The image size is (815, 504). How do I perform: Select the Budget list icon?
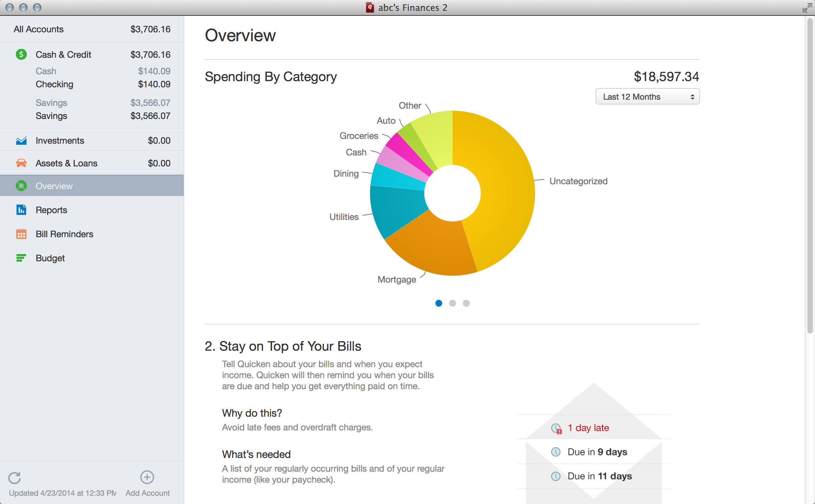pyautogui.click(x=20, y=258)
